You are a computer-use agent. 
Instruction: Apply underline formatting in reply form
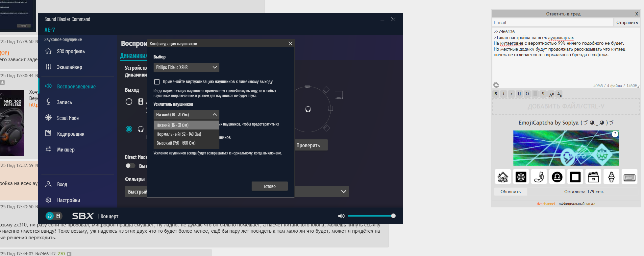[519, 94]
